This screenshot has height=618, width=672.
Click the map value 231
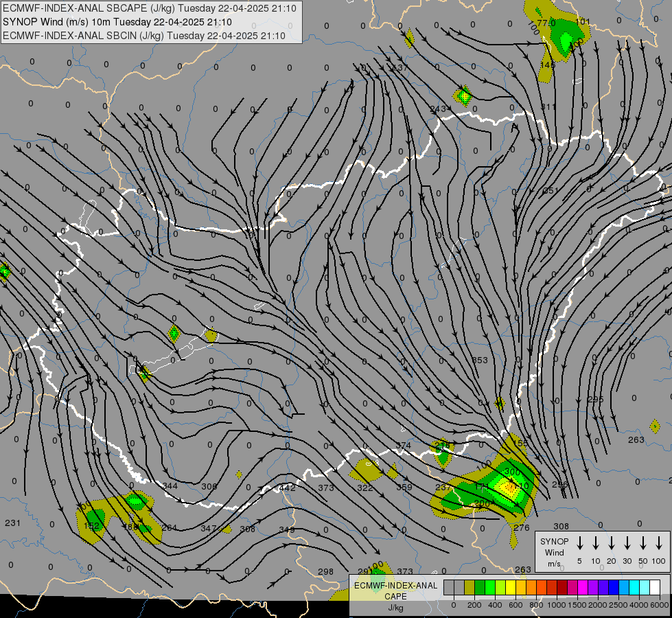[12, 523]
